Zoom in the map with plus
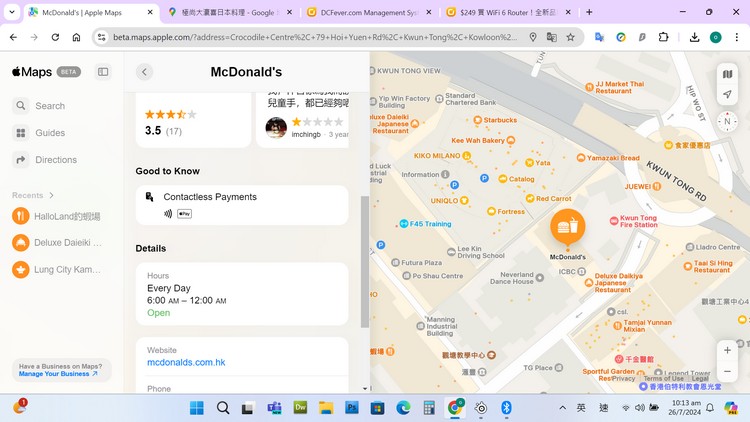The height and width of the screenshot is (422, 750). click(x=727, y=350)
